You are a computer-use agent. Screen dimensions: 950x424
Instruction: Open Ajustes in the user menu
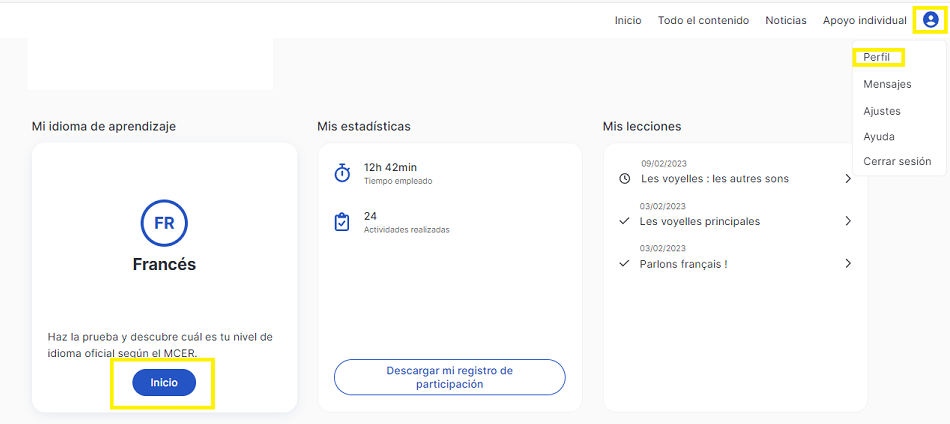click(x=882, y=111)
